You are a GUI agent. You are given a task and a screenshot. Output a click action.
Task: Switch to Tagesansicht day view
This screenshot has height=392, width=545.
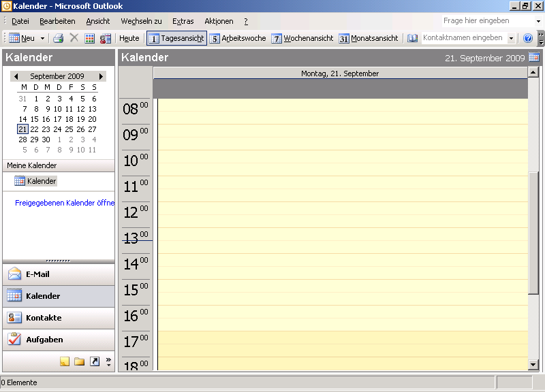pos(176,39)
